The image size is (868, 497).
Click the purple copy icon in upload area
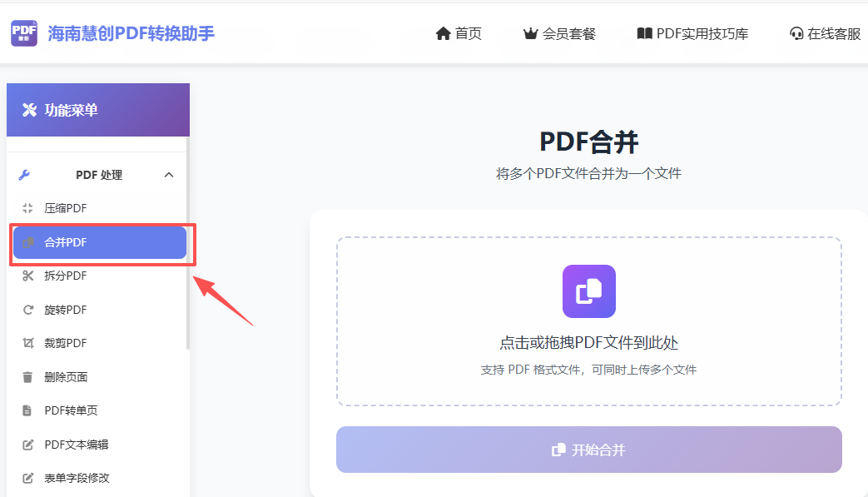pos(589,291)
